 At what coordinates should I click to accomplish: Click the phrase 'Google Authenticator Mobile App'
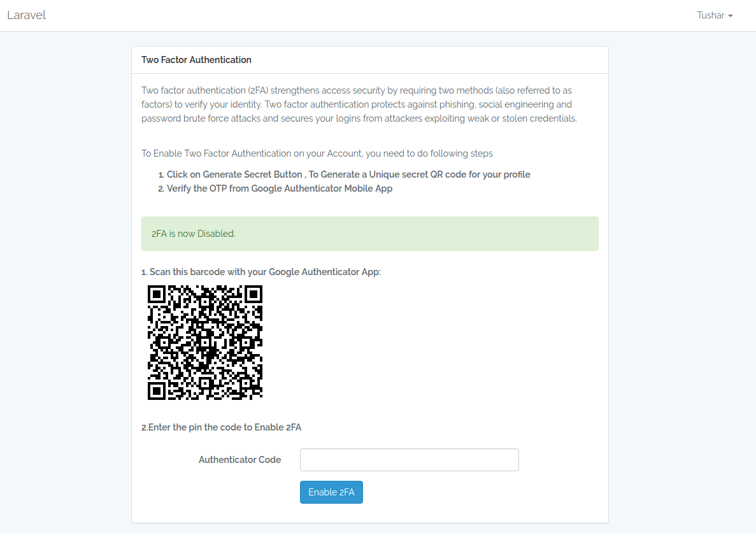[322, 188]
